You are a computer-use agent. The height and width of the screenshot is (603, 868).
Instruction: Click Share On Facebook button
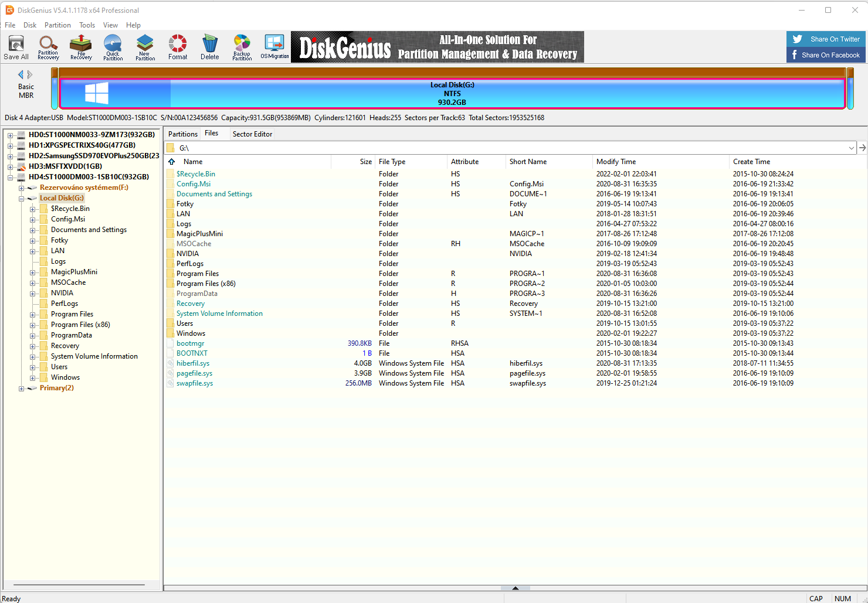coord(826,55)
